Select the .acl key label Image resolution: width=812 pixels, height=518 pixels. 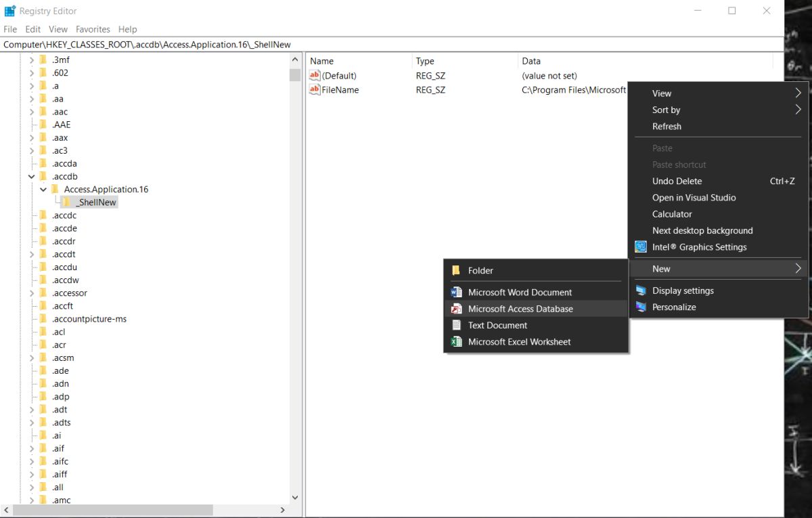tap(58, 332)
